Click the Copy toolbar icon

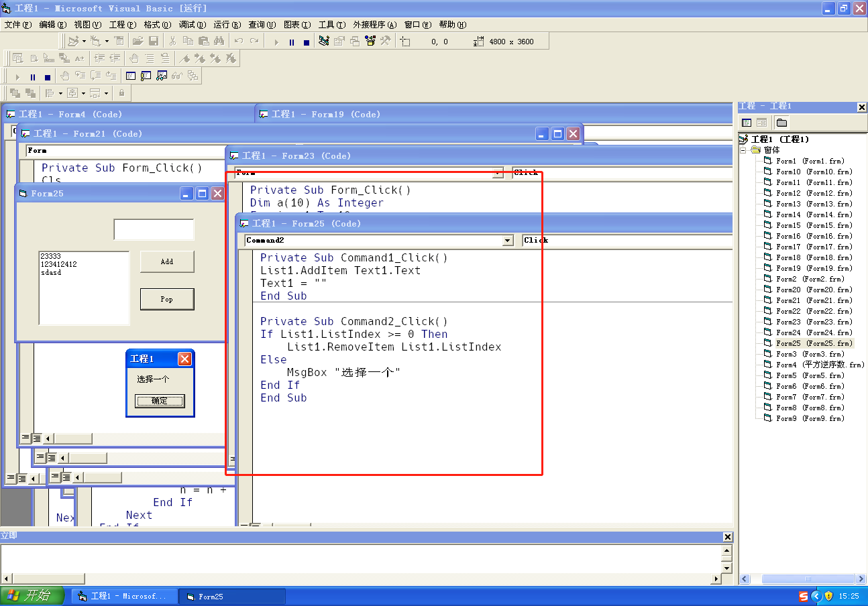tap(188, 41)
